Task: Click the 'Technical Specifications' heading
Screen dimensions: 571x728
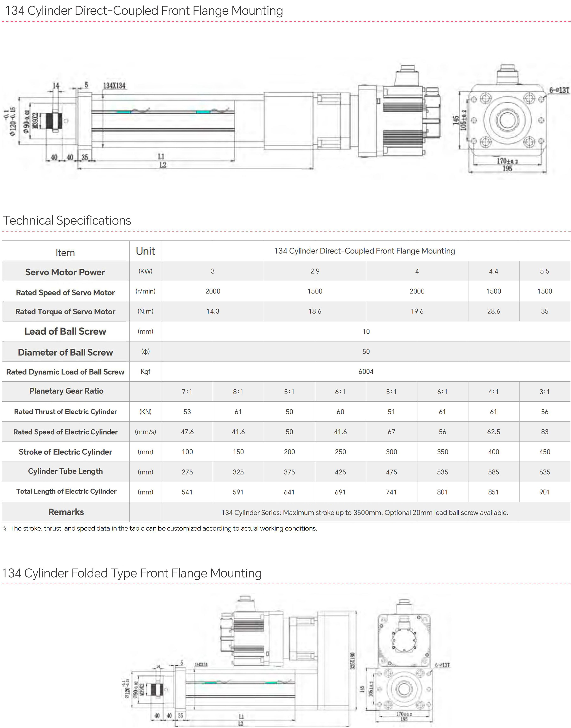Action: coord(67,220)
